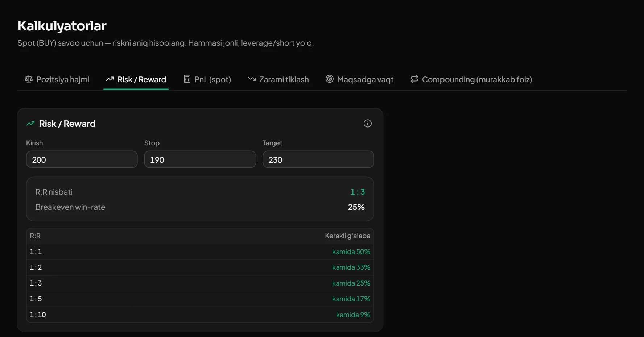Click the Kirish input showing 200
Viewport: 644px width, 337px height.
82,159
